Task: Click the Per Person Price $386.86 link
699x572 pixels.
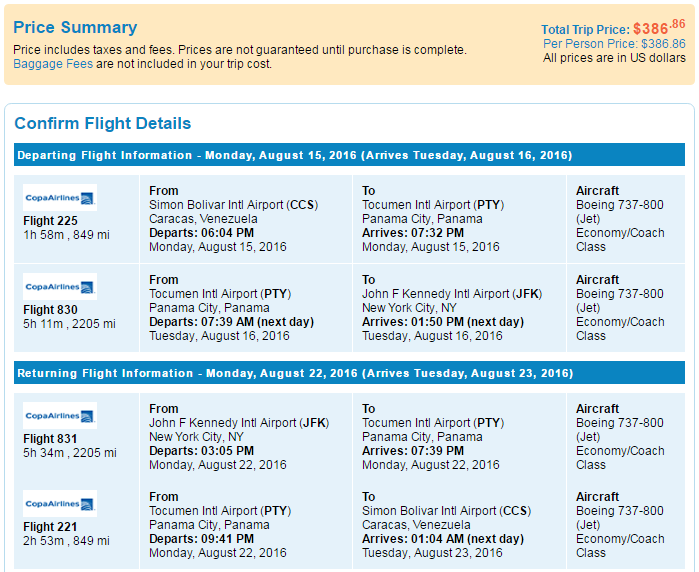Action: click(614, 44)
